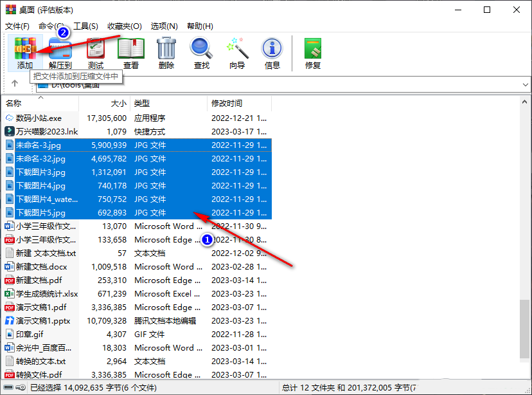The height and width of the screenshot is (395, 532).
Task: Select the 新建文档.docx Word icon
Action: (x=10, y=266)
